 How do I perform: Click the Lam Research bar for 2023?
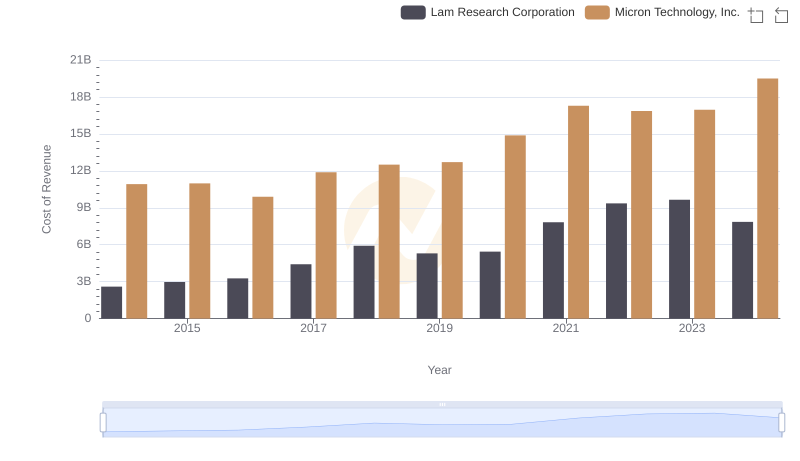[x=679, y=259]
